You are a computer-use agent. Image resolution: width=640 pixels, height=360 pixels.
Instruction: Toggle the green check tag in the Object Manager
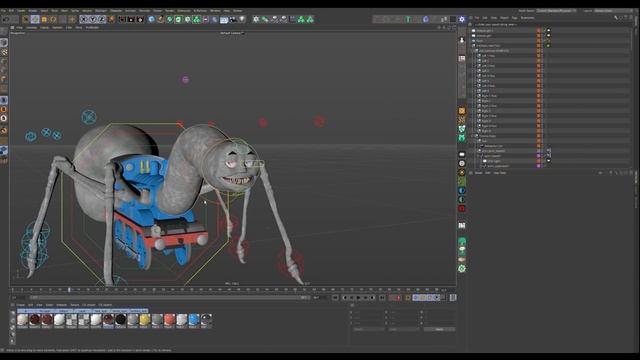click(x=548, y=45)
